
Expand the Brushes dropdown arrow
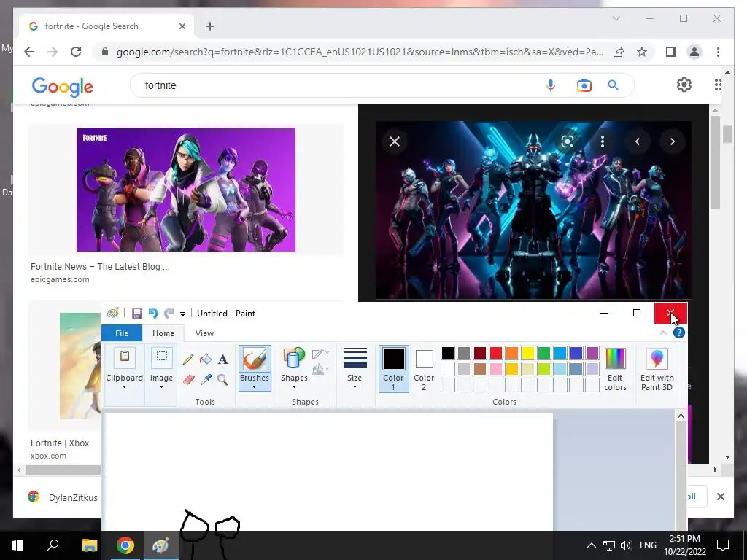pos(255,387)
